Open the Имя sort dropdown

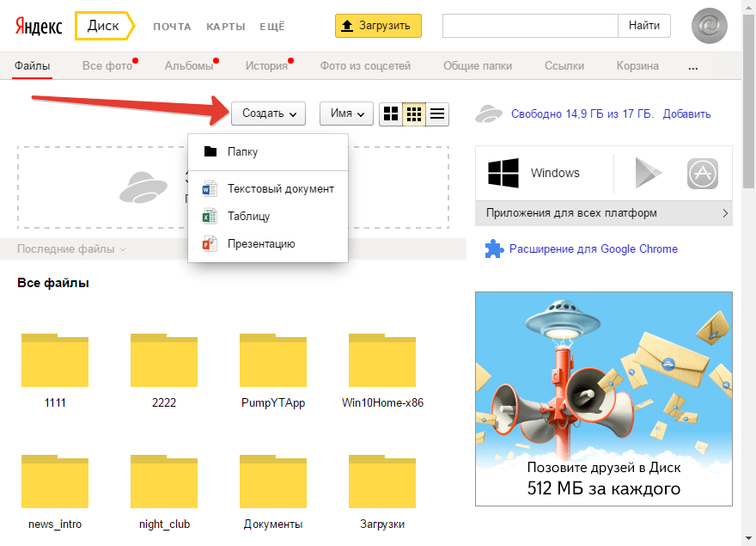point(346,113)
